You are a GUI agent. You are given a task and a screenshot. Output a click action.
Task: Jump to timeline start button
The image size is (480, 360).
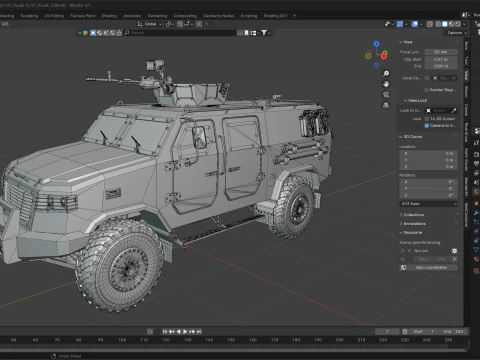(x=165, y=332)
